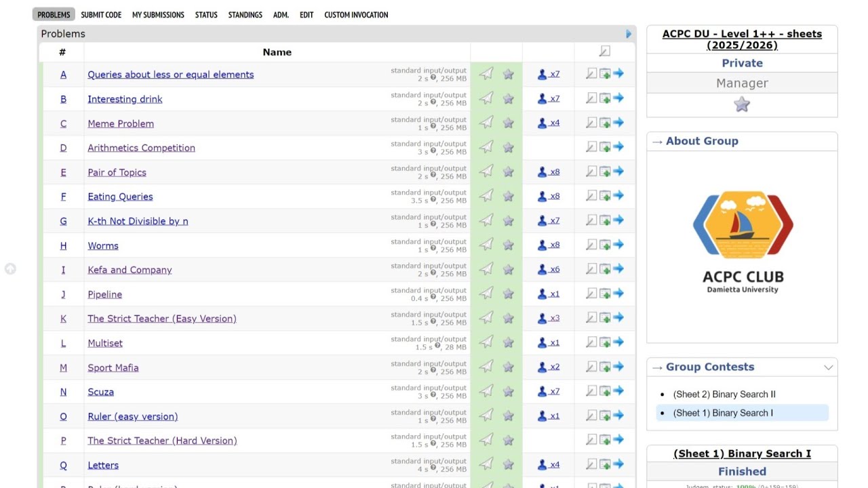Open the Eating Queries problem link
Image resolution: width=868 pixels, height=488 pixels.
[x=120, y=197]
